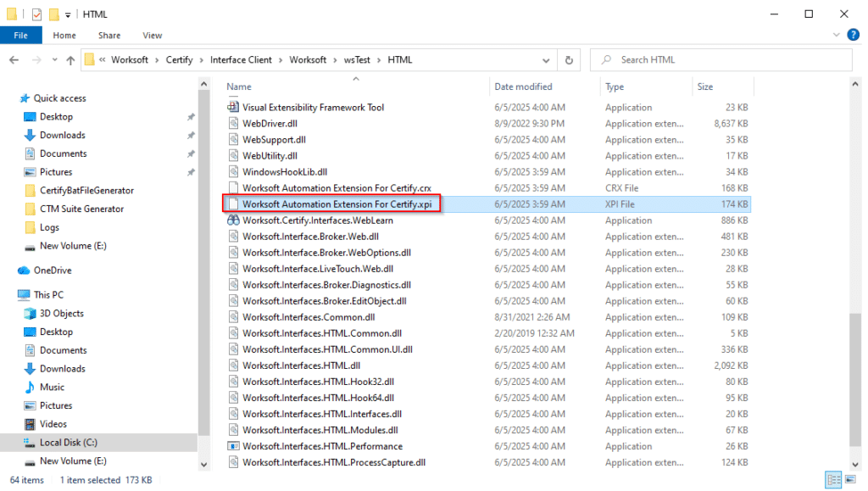Open the View ribbon tab
868x491 pixels.
[x=153, y=35]
